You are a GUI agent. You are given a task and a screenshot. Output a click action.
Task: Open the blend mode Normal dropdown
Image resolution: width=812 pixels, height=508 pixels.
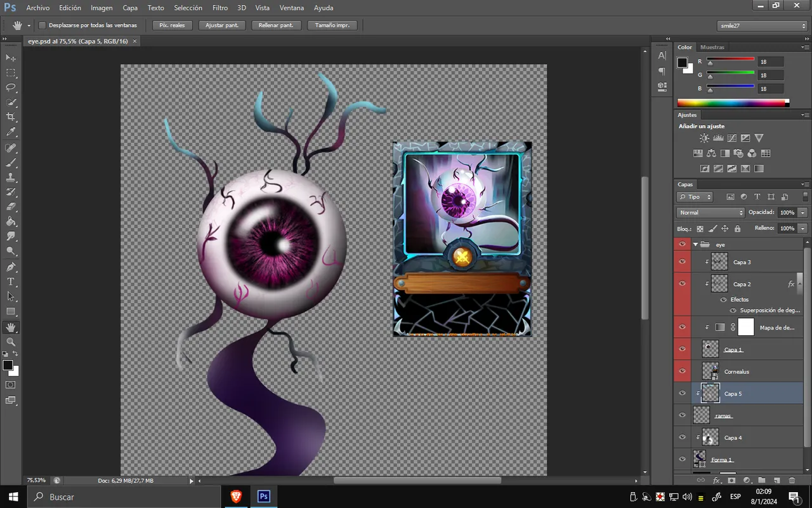(x=710, y=212)
